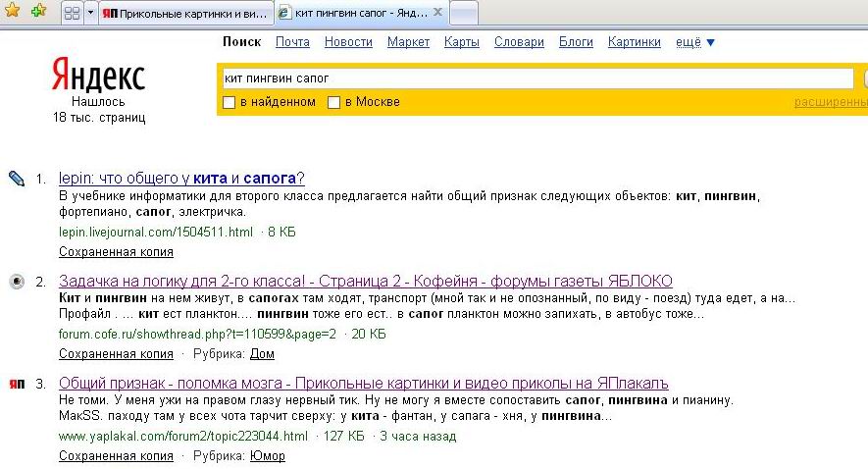The image size is (868, 469).
Task: Click the 3 часа назад timestamp
Action: [x=418, y=437]
